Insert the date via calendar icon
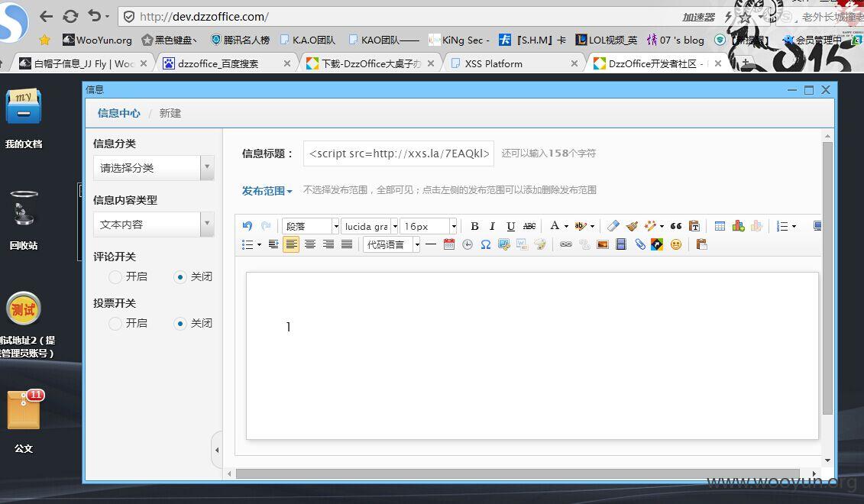864x504 pixels. pyautogui.click(x=449, y=244)
